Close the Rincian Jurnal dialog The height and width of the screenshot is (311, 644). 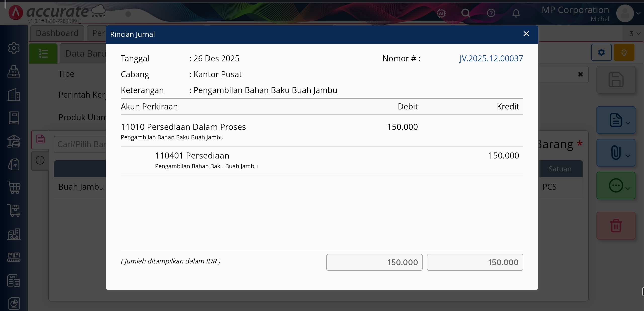tap(526, 34)
